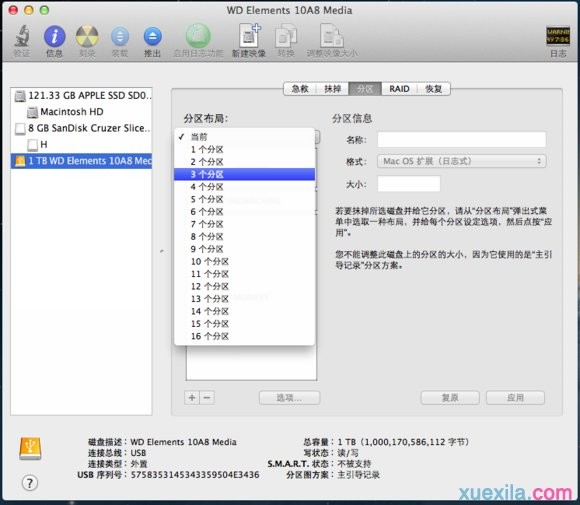Screen dimensions: 580x505
Task: Click the 大小 size input field
Action: pyautogui.click(x=409, y=184)
